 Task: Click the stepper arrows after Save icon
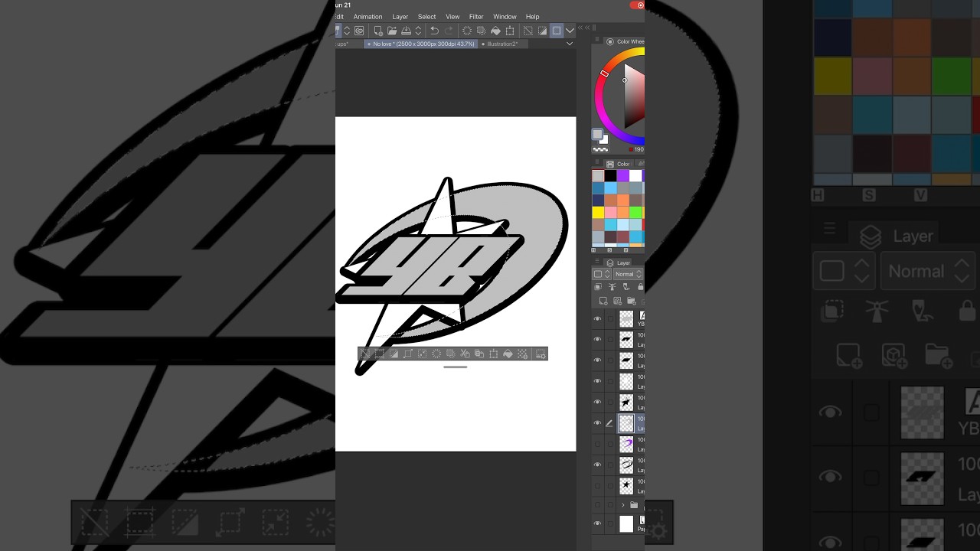[x=418, y=31]
